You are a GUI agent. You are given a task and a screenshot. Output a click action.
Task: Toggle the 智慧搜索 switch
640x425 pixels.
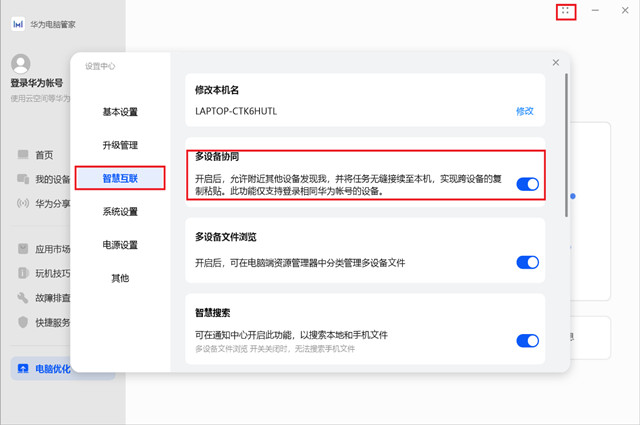tap(527, 340)
